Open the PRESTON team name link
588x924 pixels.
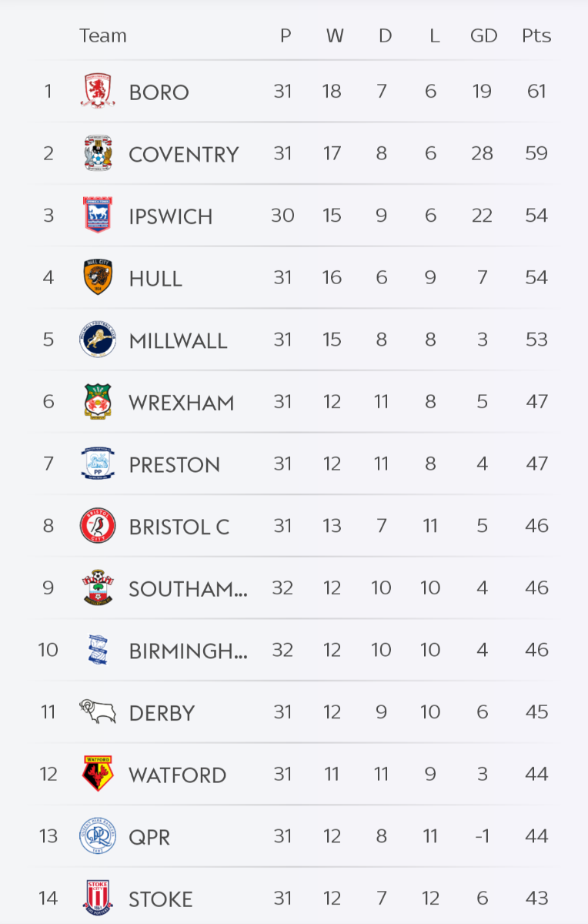coord(175,465)
